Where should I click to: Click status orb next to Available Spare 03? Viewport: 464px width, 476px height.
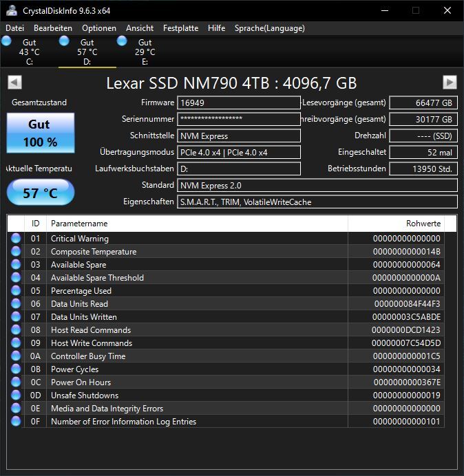16,264
